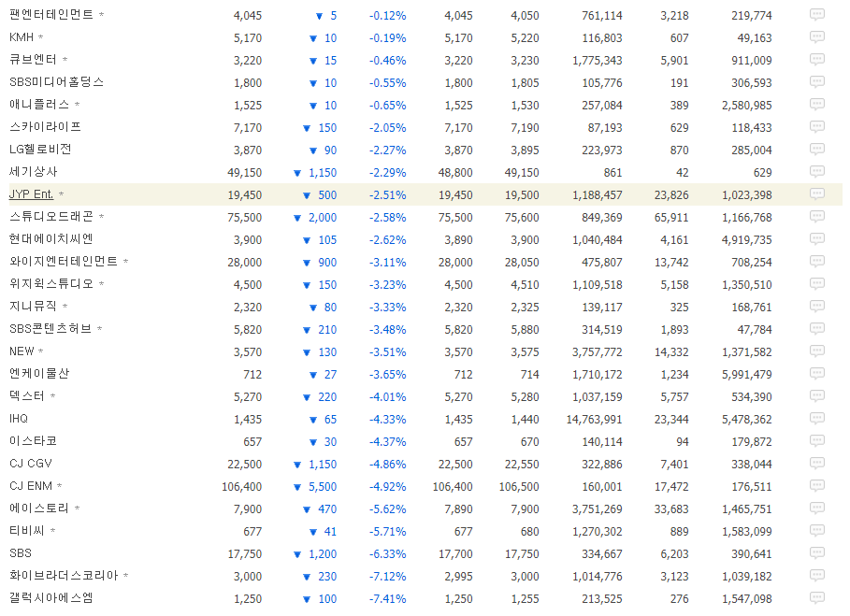Open the LG헬로비전 stock page
Viewport: 850px width, 616px height.
pyautogui.click(x=40, y=149)
